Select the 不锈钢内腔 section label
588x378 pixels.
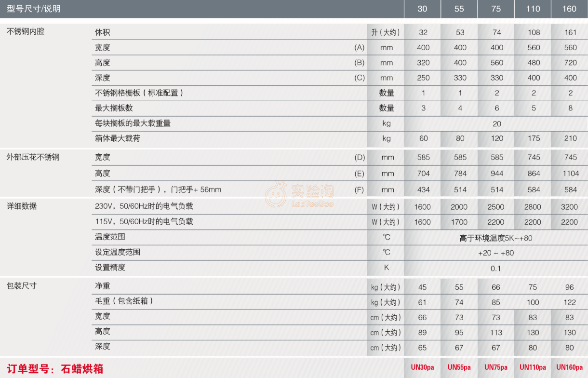pos(26,32)
